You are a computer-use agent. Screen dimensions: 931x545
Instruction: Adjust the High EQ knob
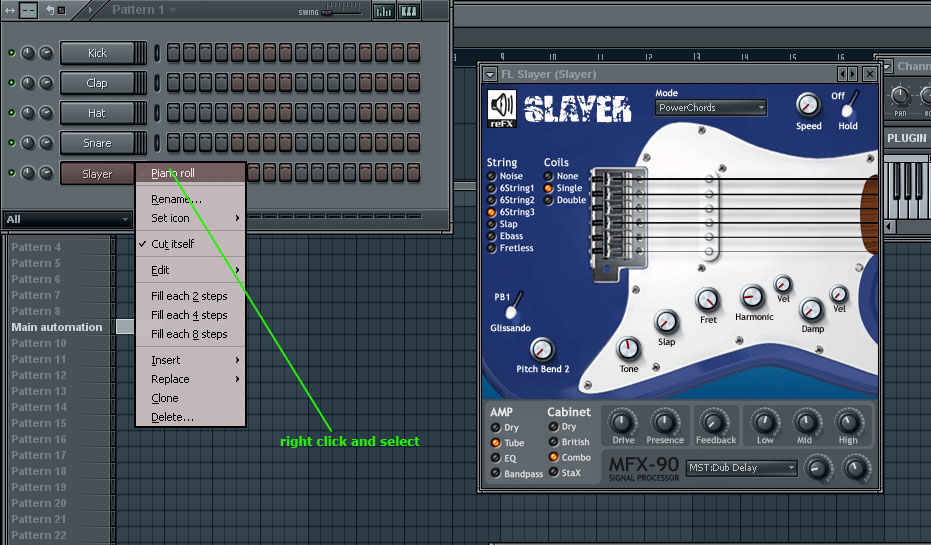848,422
